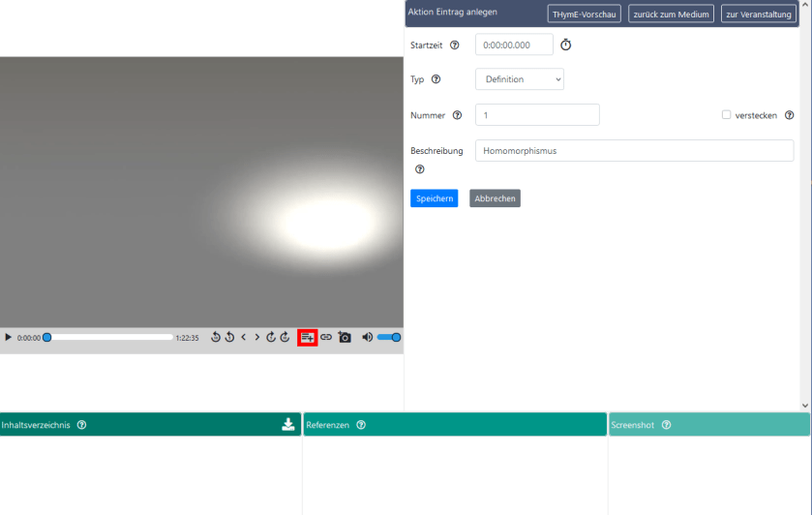Click the THymE-Vorschau button
The width and height of the screenshot is (812, 515).
[x=584, y=15]
